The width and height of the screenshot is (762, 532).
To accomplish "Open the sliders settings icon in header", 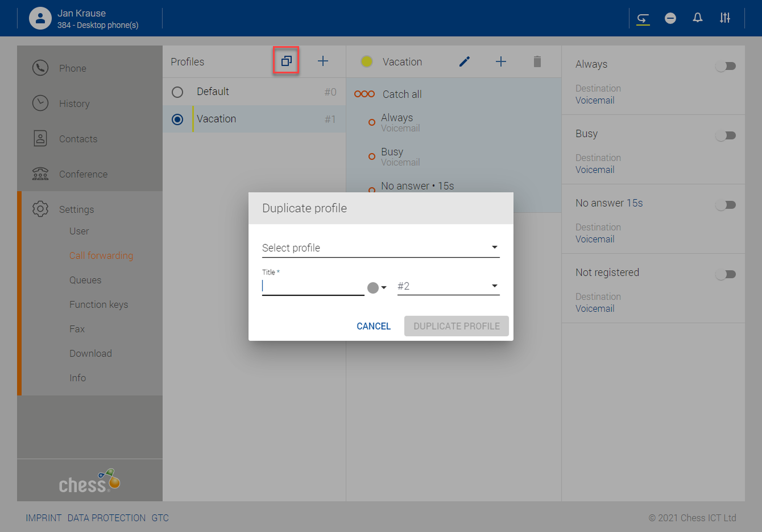I will [x=725, y=18].
